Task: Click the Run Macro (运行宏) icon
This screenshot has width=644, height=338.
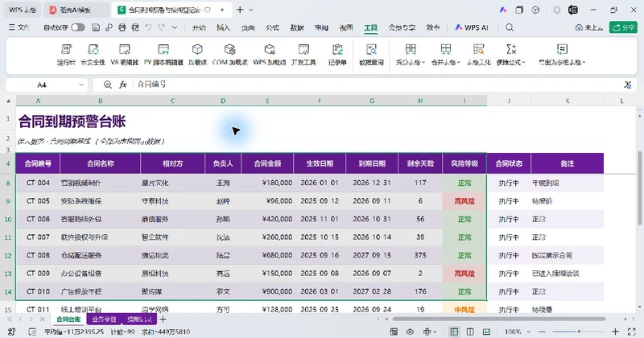Action: (x=66, y=50)
